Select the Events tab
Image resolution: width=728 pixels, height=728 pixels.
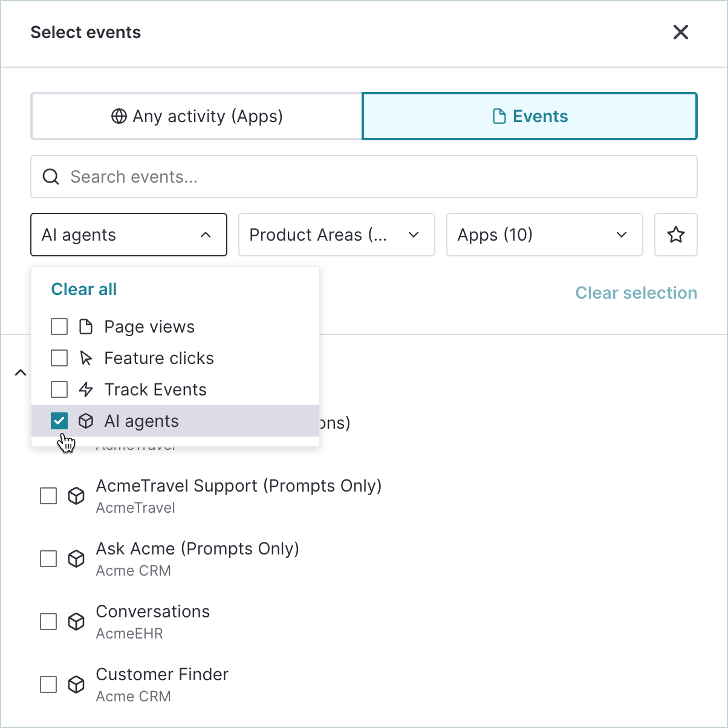[x=530, y=116]
